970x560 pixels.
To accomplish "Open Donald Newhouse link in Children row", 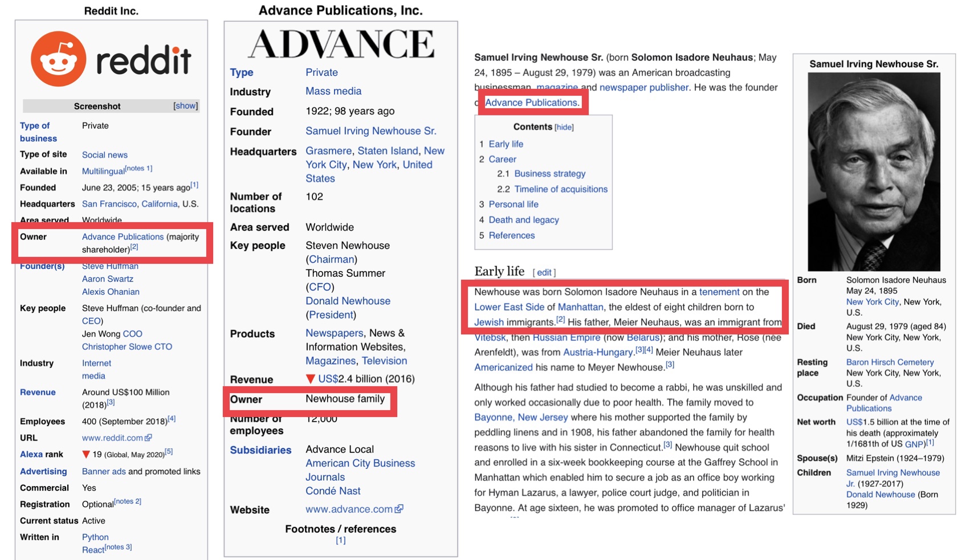I will point(881,494).
